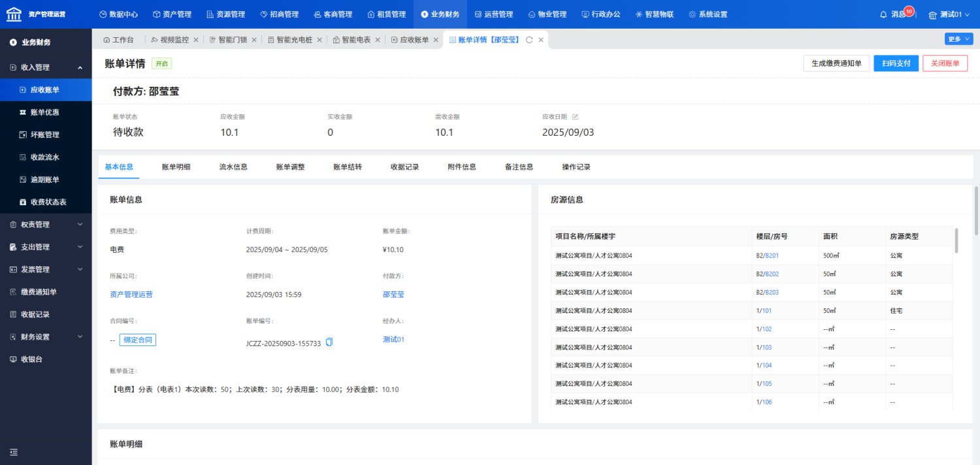
Task: Open 收费状态表 in the sidebar
Action: [x=46, y=202]
